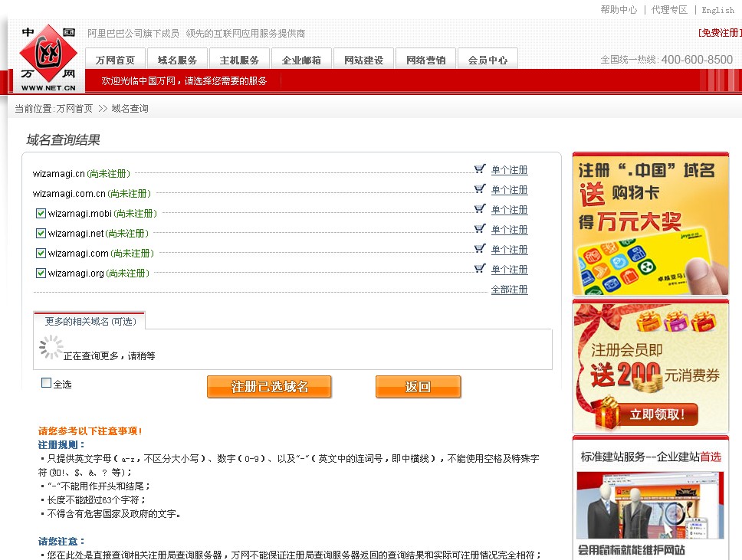Open the 主机服务 navigation tab
The width and height of the screenshot is (742, 560).
239,59
